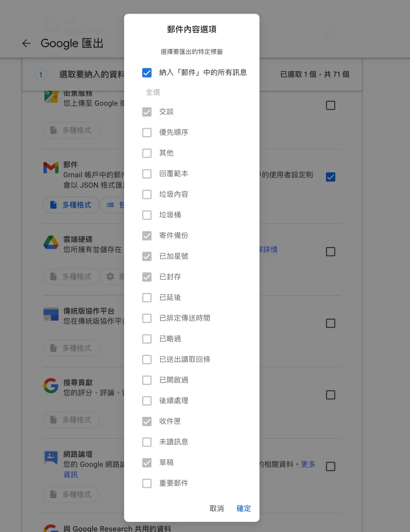Click the Google Drive 雲端硬碟 icon

click(51, 242)
